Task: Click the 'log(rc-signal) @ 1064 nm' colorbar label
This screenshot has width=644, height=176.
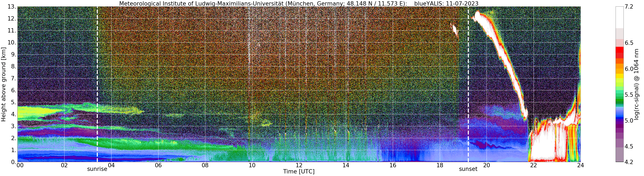Action: coord(637,84)
